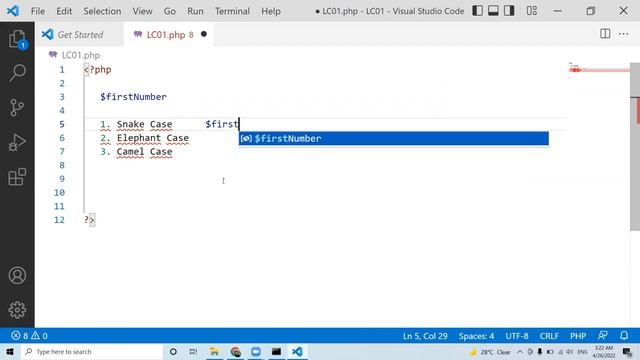Open the Windows Action Center icon
The width and height of the screenshot is (640, 360).
click(627, 352)
